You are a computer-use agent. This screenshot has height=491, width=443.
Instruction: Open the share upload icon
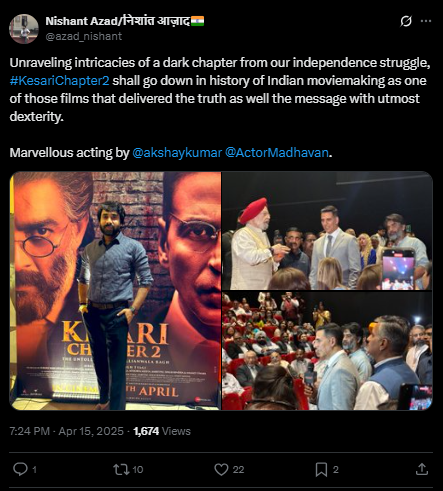pyautogui.click(x=422, y=469)
